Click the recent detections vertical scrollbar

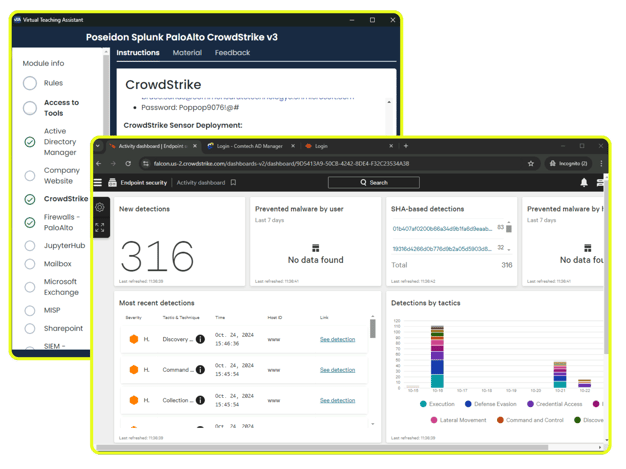point(372,328)
